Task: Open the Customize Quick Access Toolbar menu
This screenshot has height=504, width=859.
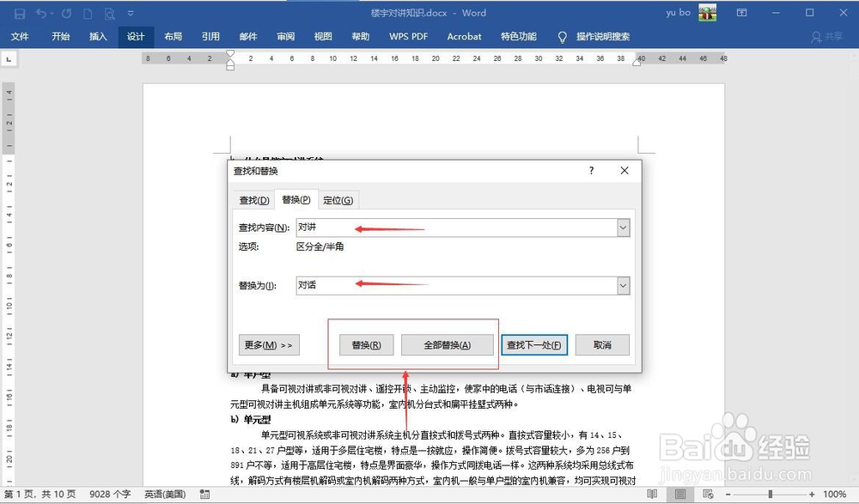Action: [131, 13]
